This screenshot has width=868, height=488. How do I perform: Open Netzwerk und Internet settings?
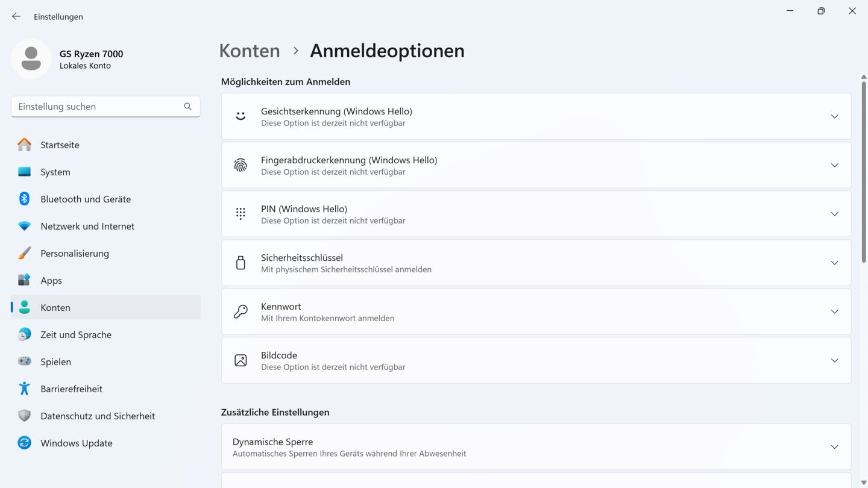[87, 226]
